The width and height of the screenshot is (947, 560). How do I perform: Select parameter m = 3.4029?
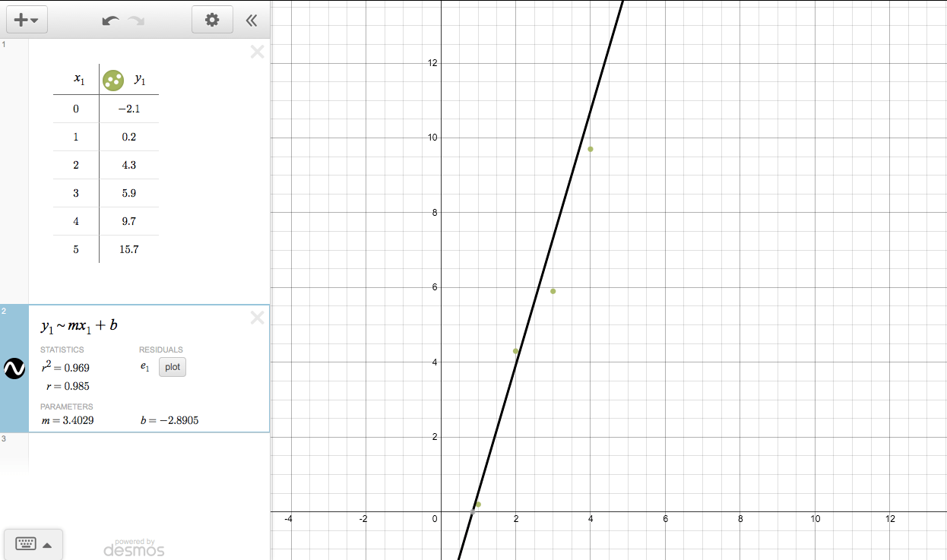68,420
